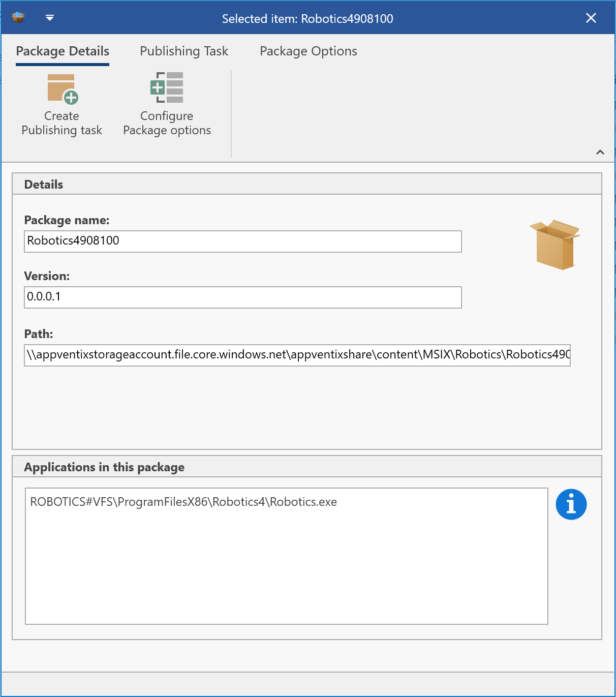Viewport: 616px width, 697px height.
Task: Select the Package Details tab
Action: (63, 51)
